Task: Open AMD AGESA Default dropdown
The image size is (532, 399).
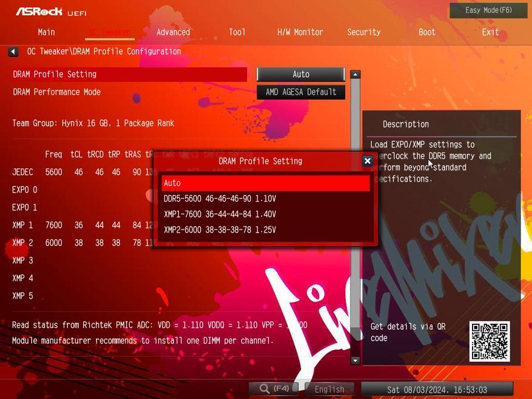Action: coord(301,92)
